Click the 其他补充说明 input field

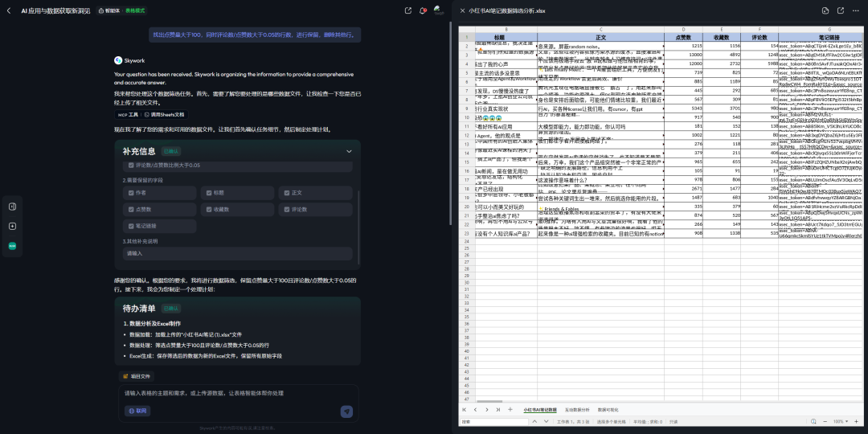pyautogui.click(x=237, y=253)
